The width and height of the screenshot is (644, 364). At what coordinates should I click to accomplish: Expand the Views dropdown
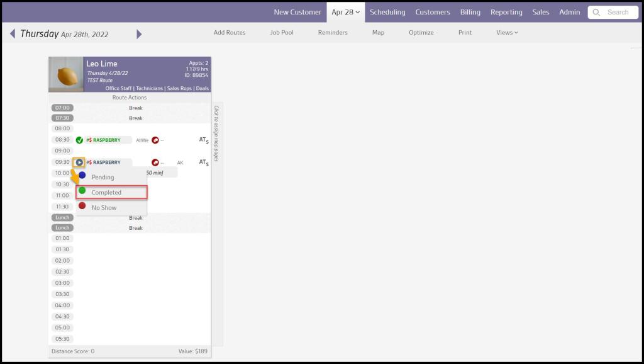pyautogui.click(x=507, y=32)
